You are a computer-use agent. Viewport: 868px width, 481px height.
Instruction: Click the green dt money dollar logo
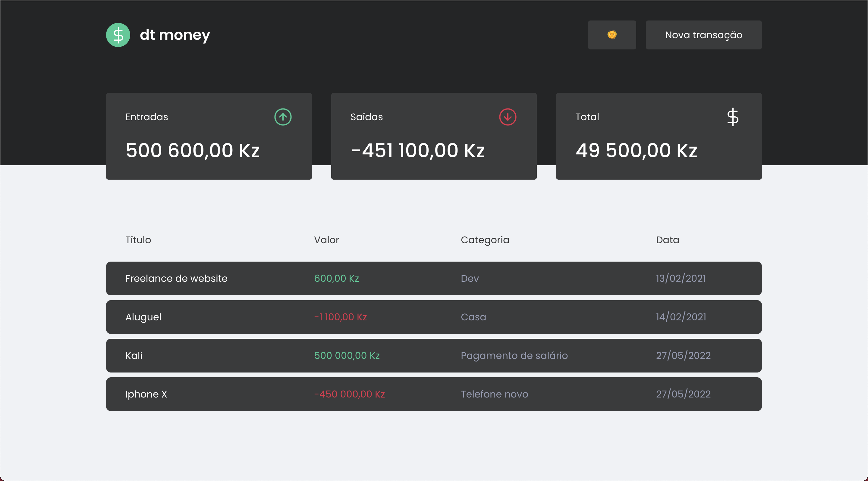[x=118, y=35]
